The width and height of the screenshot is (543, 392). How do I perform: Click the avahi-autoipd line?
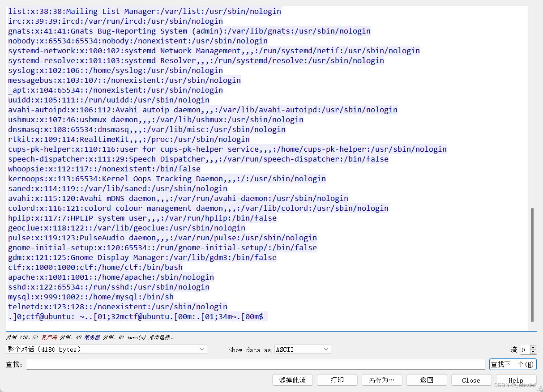point(203,110)
